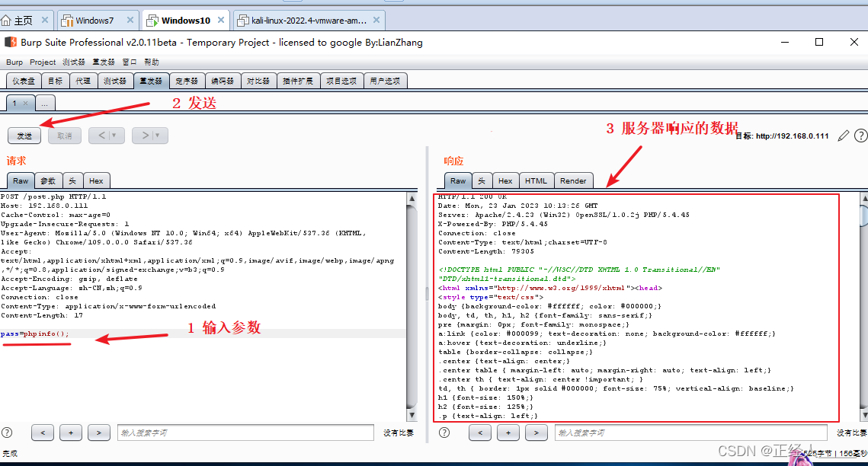Switch to the 测试器 intruder tab

click(x=115, y=81)
